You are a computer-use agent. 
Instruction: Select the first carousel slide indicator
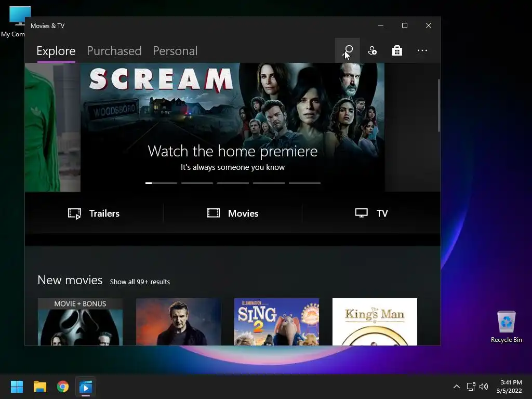click(x=161, y=183)
